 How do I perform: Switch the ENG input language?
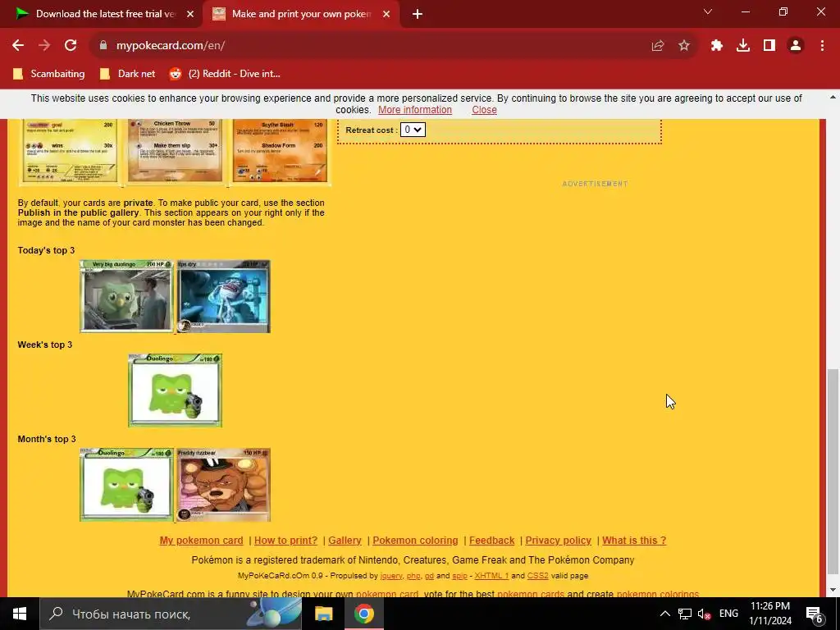[x=728, y=614]
